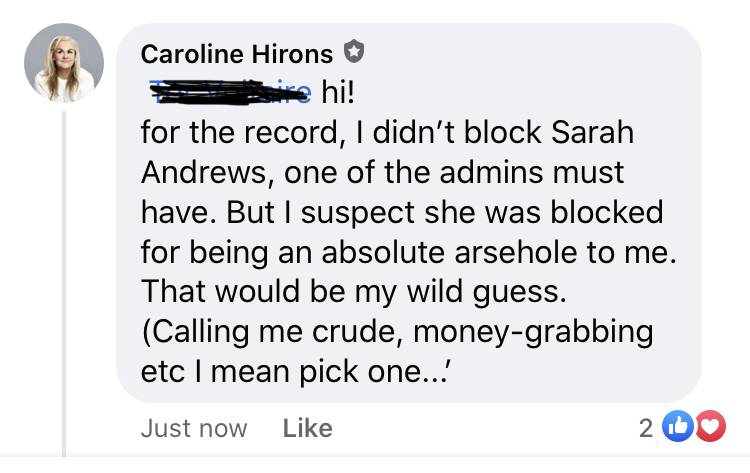This screenshot has height=473, width=750.
Task: Click the phrase 'for the record' in the comment
Action: [239, 132]
